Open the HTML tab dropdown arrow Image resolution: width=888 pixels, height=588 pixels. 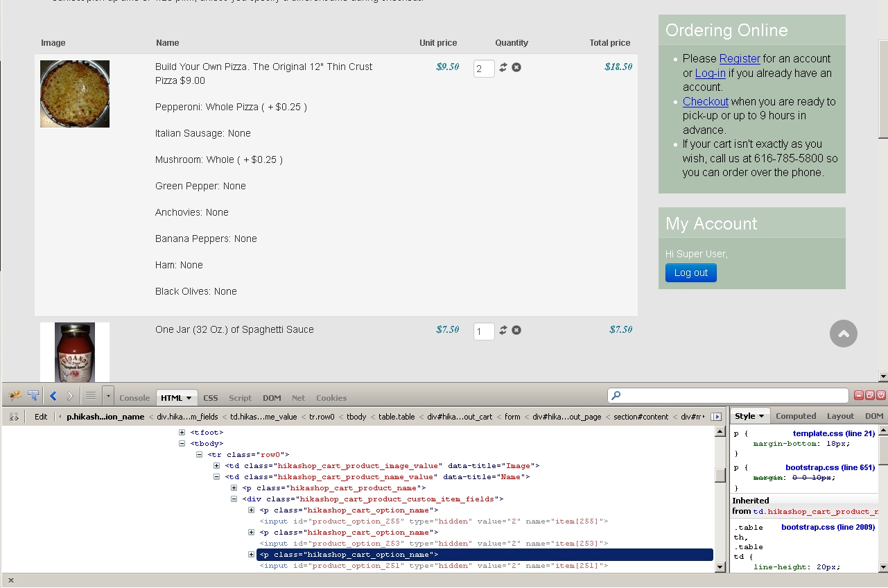[189, 398]
